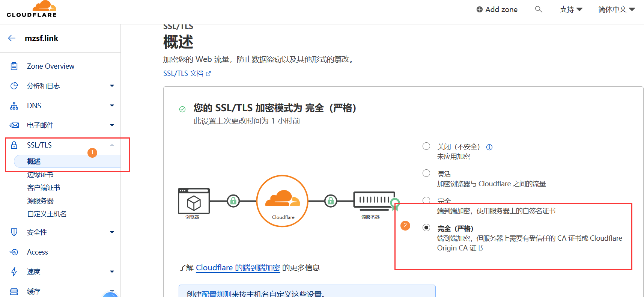Click the orange Cloudflare circle in diagram
The width and height of the screenshot is (644, 297).
pyautogui.click(x=283, y=201)
